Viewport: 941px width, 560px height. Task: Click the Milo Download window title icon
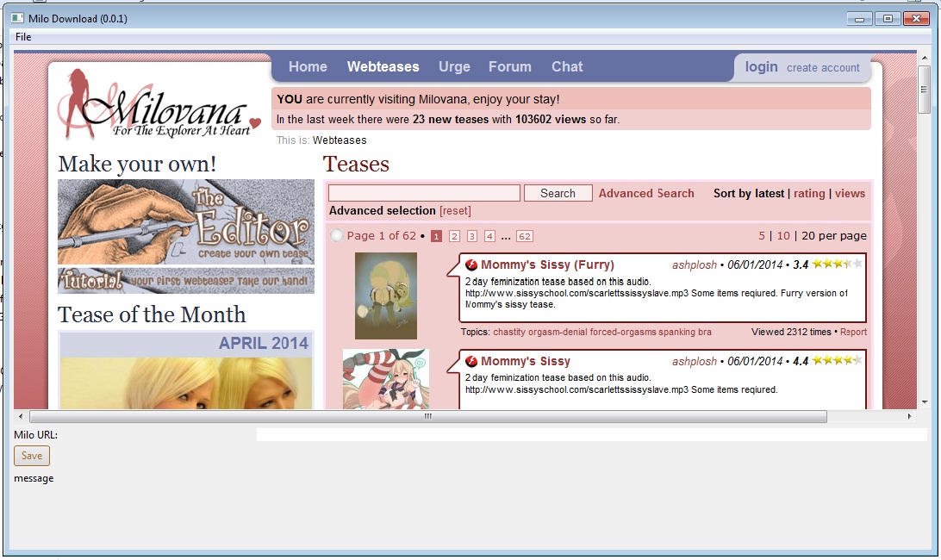(17, 18)
